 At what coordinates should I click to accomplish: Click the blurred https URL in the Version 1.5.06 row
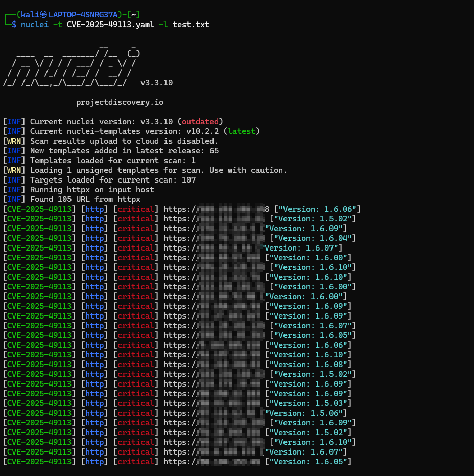[x=213, y=413]
